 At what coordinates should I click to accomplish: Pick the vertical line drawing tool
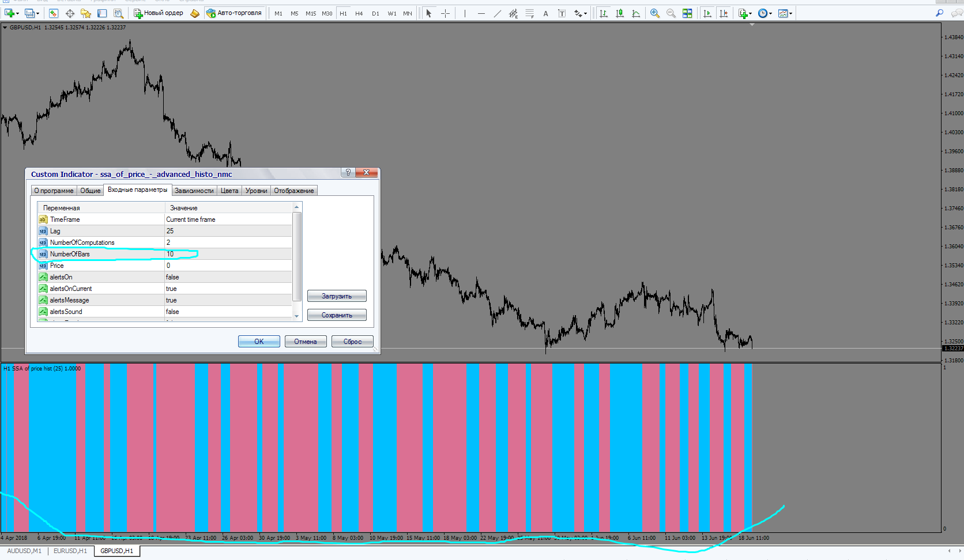click(465, 13)
